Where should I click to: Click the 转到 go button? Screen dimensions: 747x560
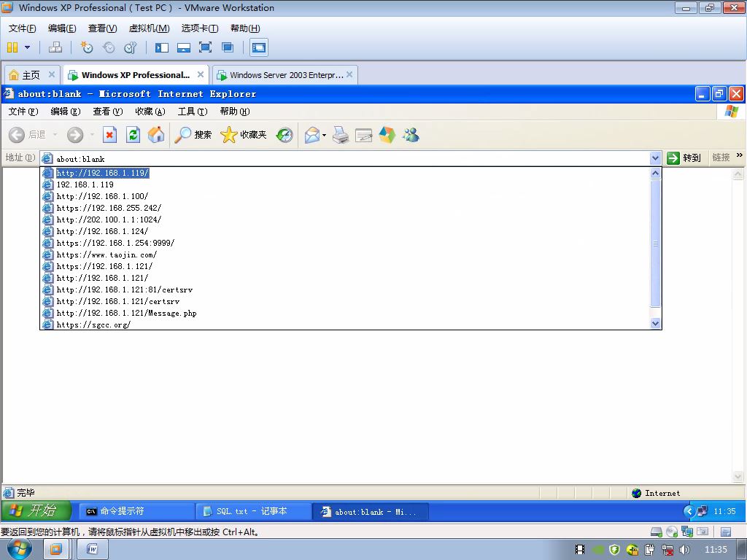[x=684, y=157]
